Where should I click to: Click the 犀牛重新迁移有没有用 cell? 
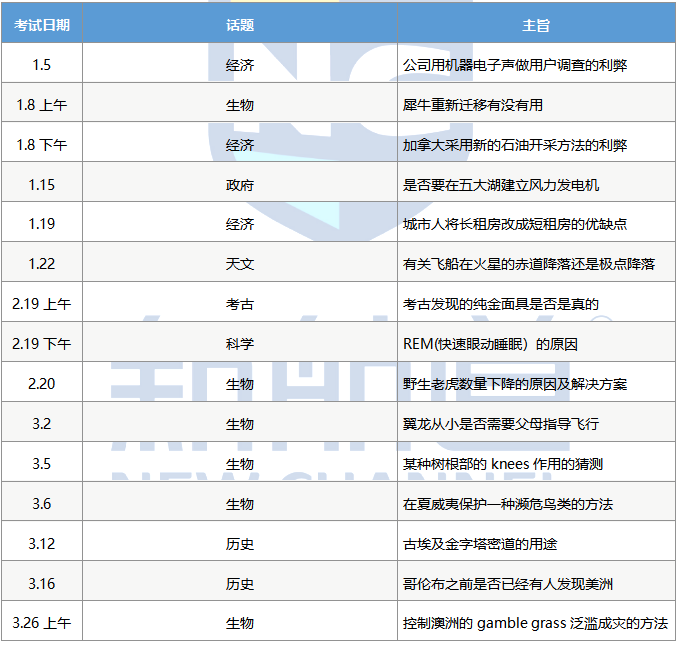(x=472, y=104)
